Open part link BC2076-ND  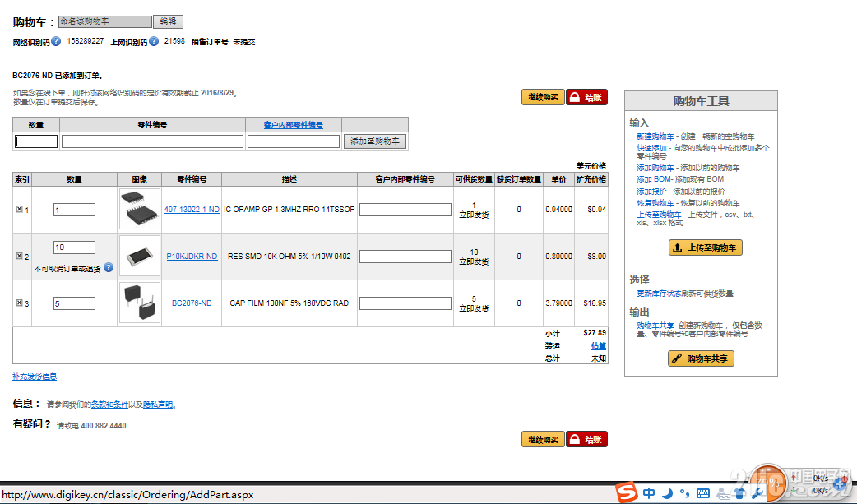coord(192,303)
